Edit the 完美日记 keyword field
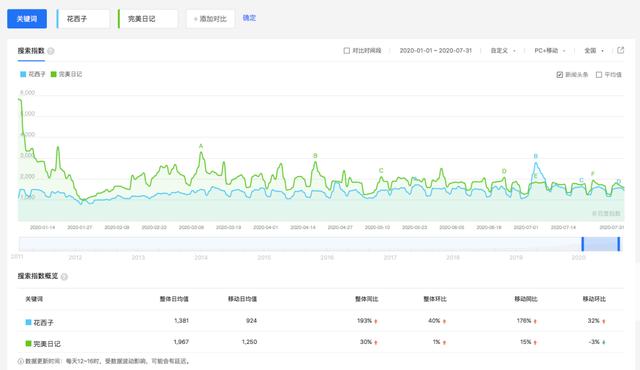This screenshot has width=640, height=370. click(x=148, y=19)
